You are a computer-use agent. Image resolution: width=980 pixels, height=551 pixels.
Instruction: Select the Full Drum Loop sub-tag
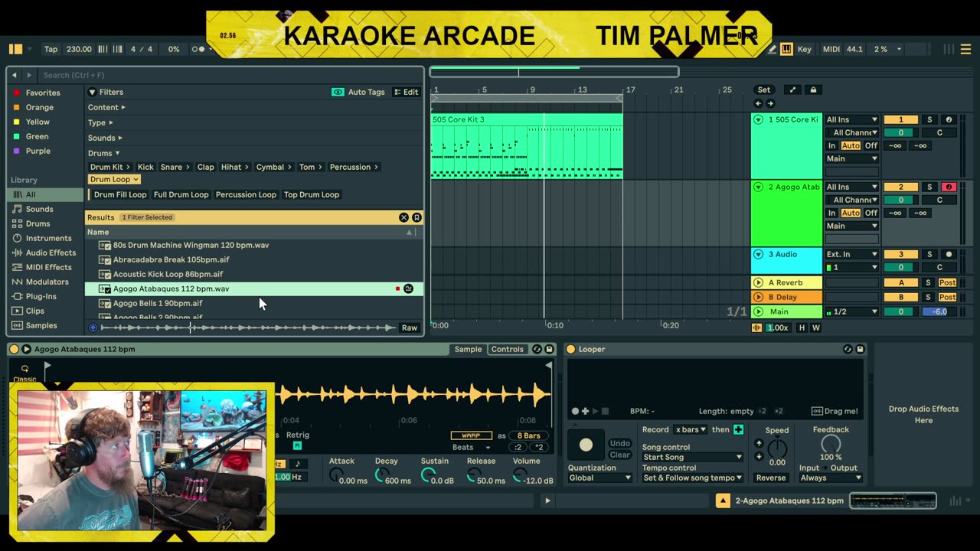[x=181, y=194]
